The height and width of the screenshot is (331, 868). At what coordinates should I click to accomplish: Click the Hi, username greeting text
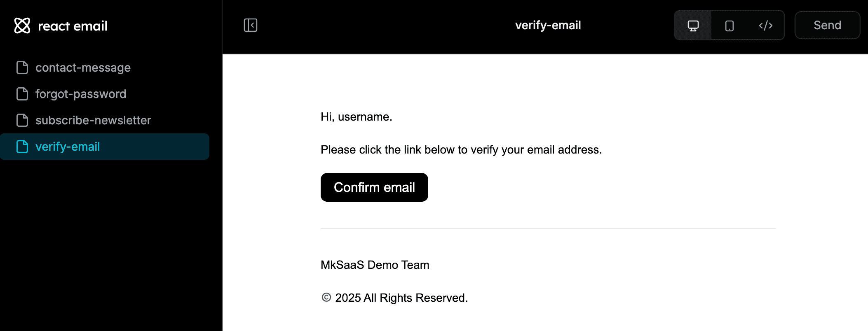coord(356,117)
